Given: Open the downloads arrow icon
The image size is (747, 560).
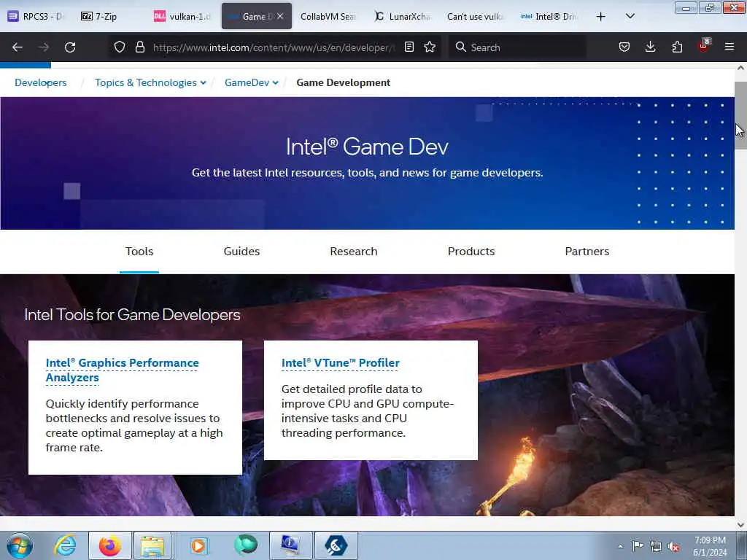Looking at the screenshot, I should (x=650, y=47).
